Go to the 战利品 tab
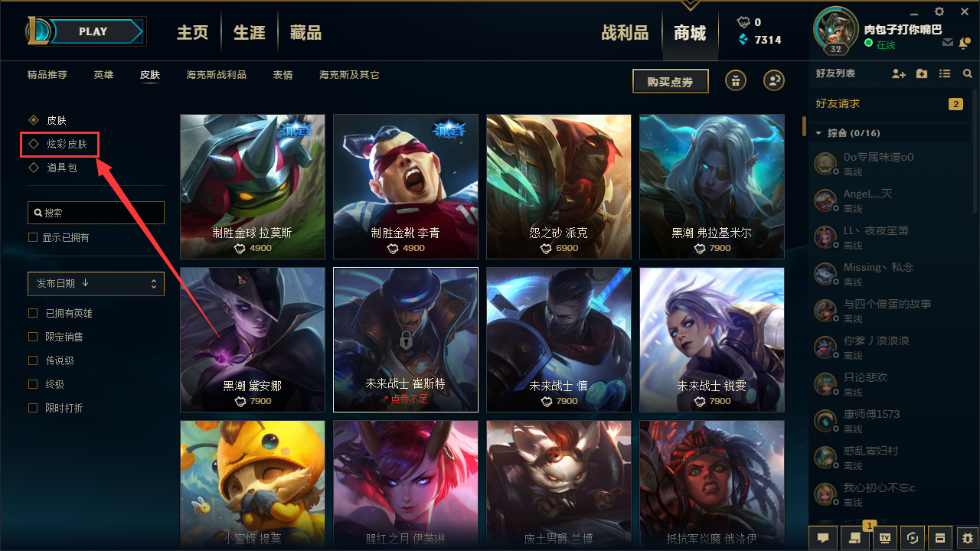The width and height of the screenshot is (980, 551). tap(625, 32)
